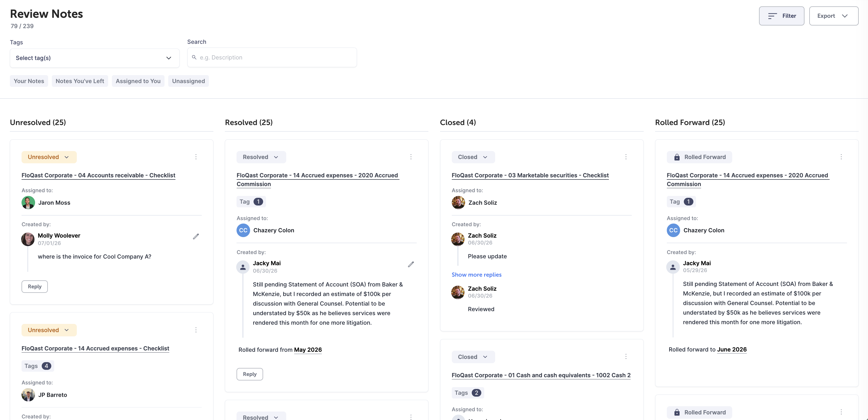Click Chazery Colon's CC avatar in Resolved card

coord(243,230)
